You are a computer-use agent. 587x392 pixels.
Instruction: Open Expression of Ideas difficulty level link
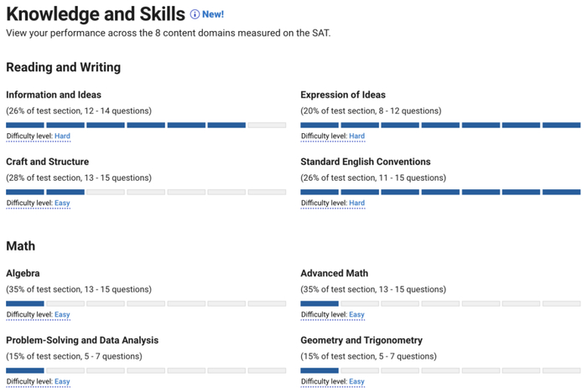pos(356,136)
